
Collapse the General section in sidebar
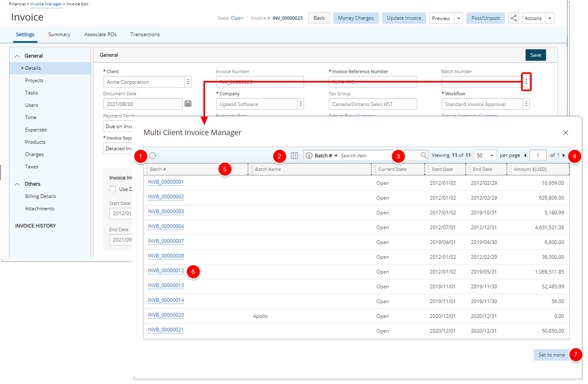tap(17, 56)
